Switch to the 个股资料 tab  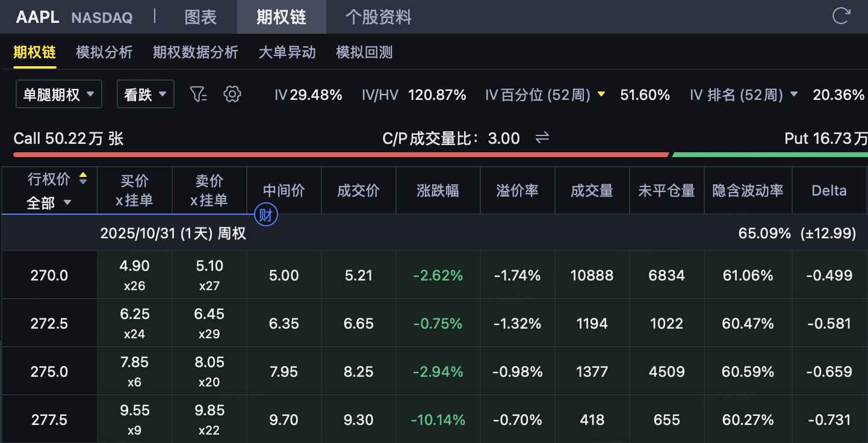click(x=379, y=17)
